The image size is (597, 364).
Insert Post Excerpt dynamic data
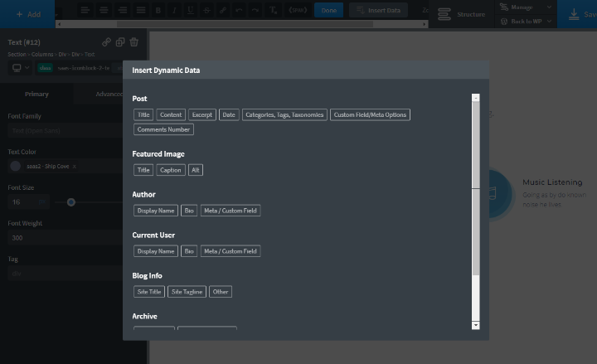(x=202, y=114)
